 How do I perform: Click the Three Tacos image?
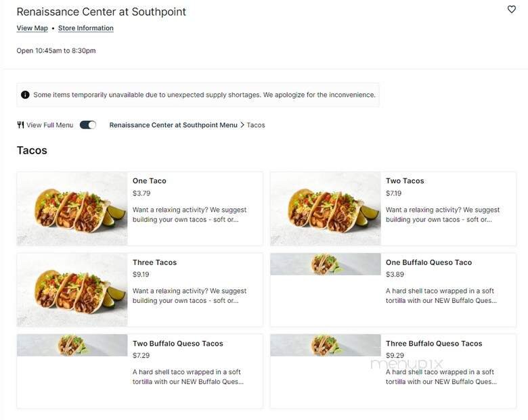tap(72, 289)
